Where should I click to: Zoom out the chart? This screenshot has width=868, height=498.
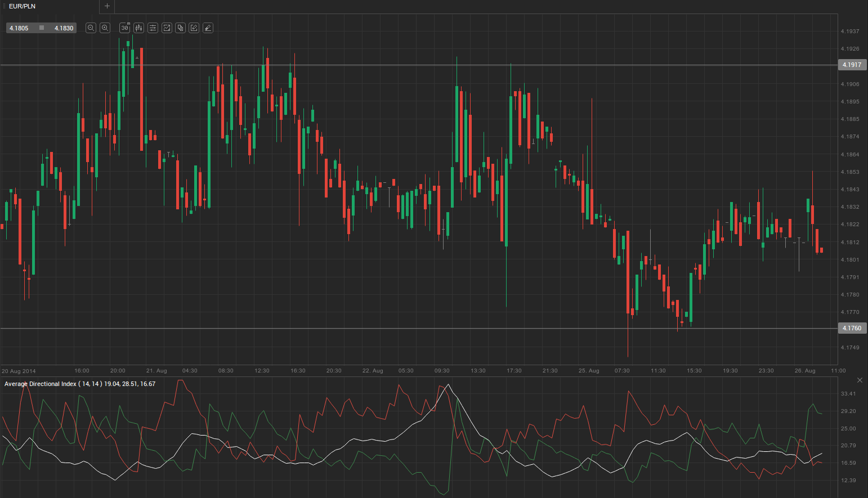[x=91, y=28]
